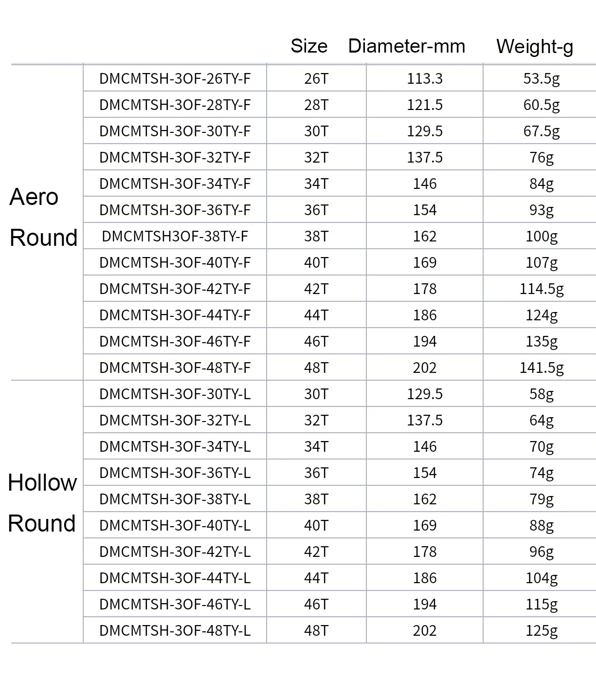This screenshot has width=596, height=700.
Task: Click model DMCMTSH-3OF-30TY-L
Action: pyautogui.click(x=175, y=394)
